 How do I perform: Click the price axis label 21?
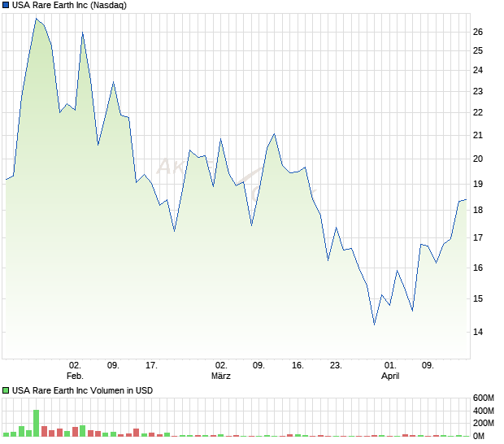point(478,135)
